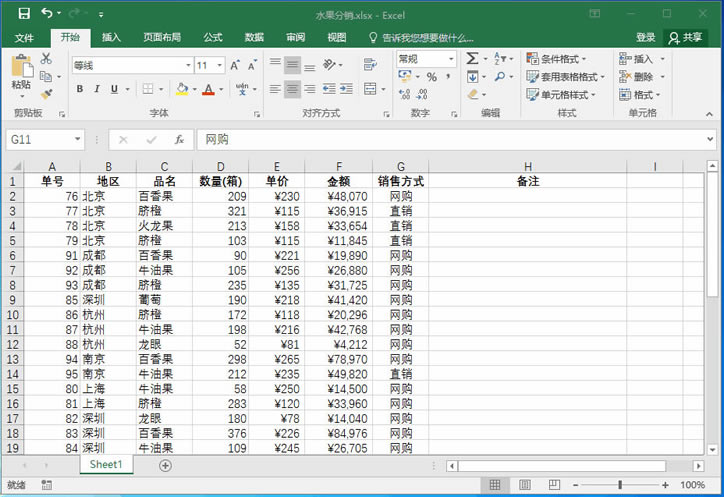Click the percent style icon
The height and width of the screenshot is (497, 724).
point(431,77)
